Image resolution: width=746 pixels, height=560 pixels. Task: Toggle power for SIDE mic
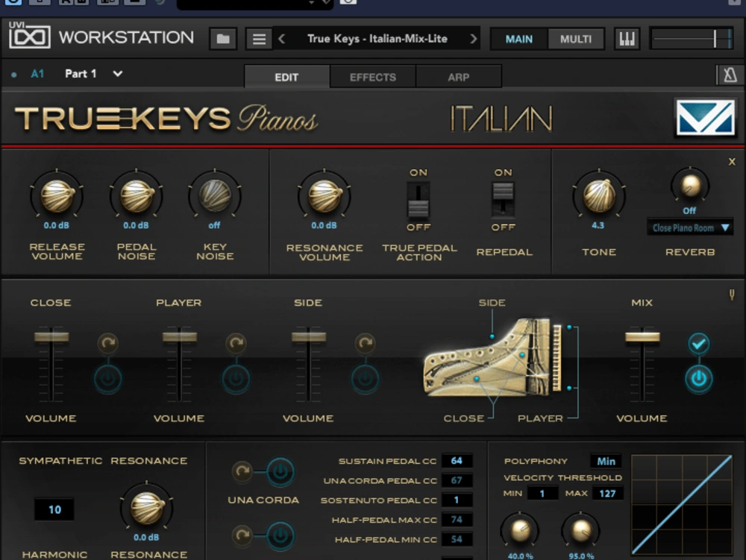click(366, 379)
